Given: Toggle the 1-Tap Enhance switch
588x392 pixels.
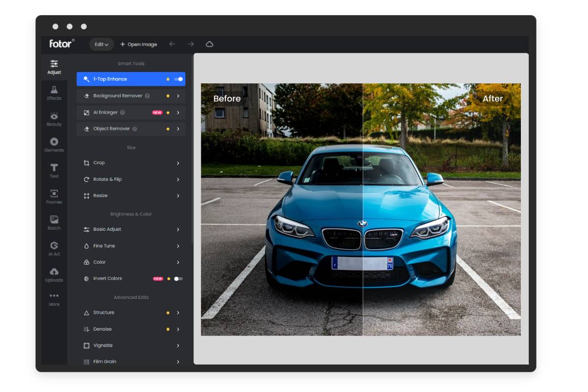Looking at the screenshot, I should point(179,79).
